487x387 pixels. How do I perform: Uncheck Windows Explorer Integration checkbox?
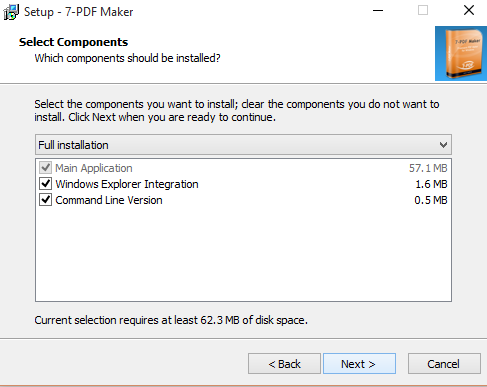coord(45,184)
